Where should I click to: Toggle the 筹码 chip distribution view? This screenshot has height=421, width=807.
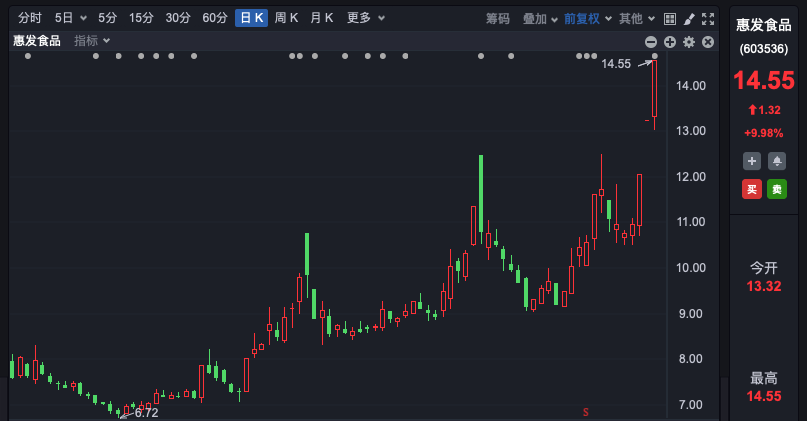pos(497,18)
